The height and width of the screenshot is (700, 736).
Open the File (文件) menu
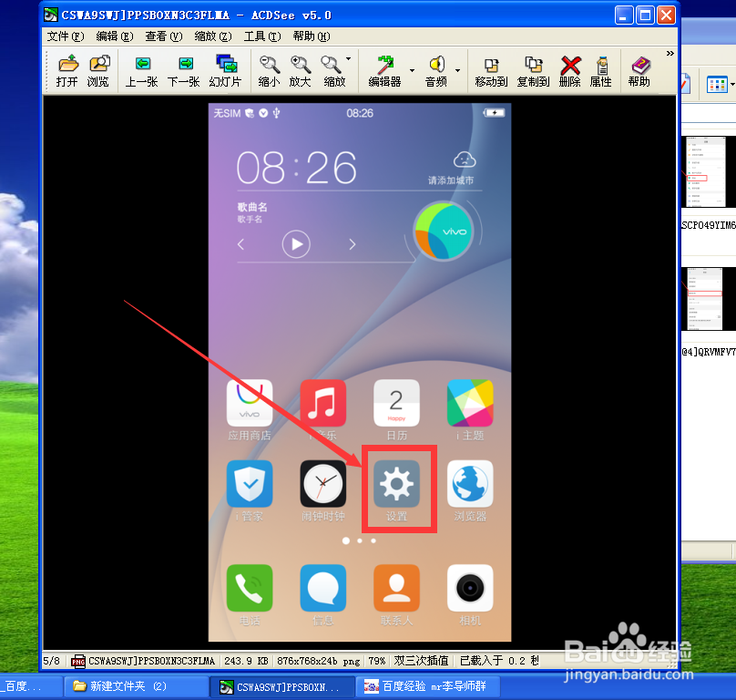[66, 36]
